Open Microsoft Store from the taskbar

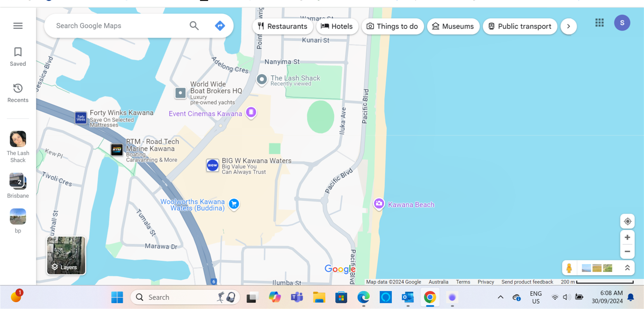coord(341,297)
